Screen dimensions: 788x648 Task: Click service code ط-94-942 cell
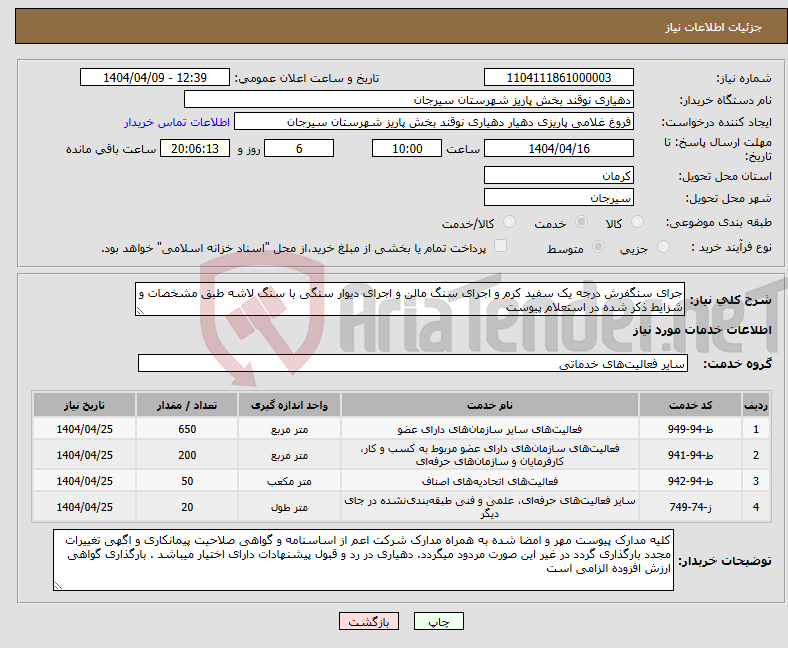[x=691, y=481]
